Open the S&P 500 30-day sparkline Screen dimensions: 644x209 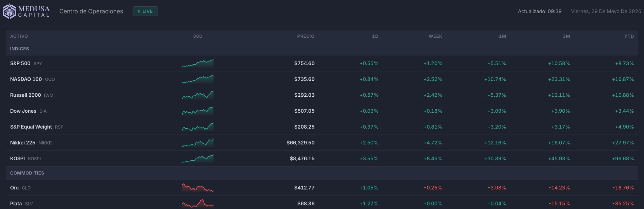point(198,63)
